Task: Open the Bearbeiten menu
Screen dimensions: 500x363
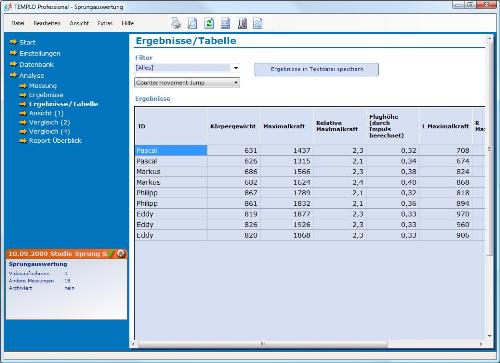Action: [47, 23]
